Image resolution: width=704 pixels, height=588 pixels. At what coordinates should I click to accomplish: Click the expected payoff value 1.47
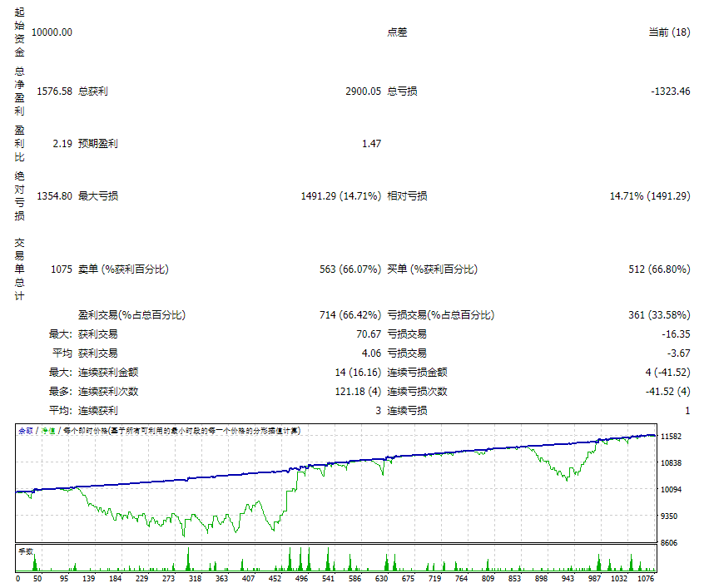(x=371, y=144)
